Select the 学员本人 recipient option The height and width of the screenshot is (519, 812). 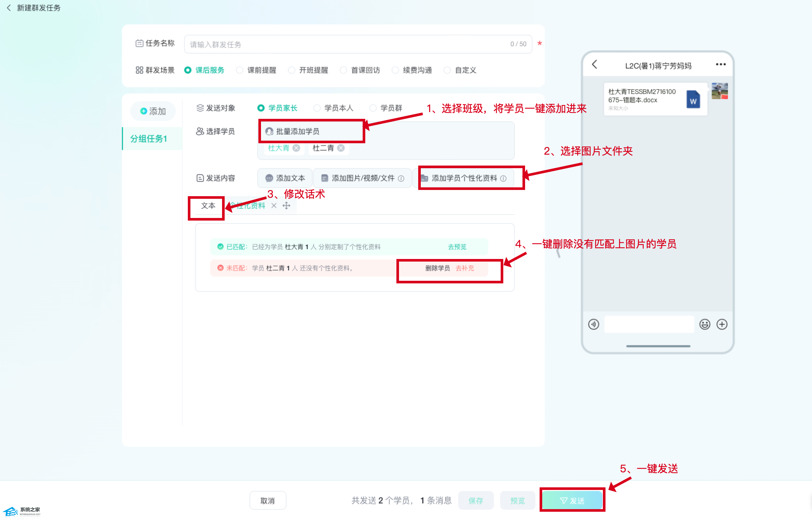317,108
